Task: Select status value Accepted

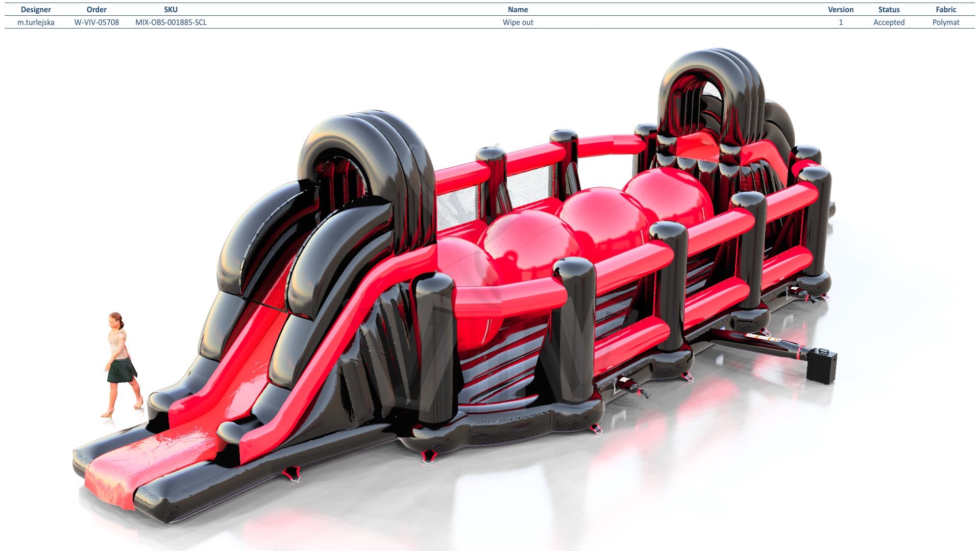Action: (889, 22)
